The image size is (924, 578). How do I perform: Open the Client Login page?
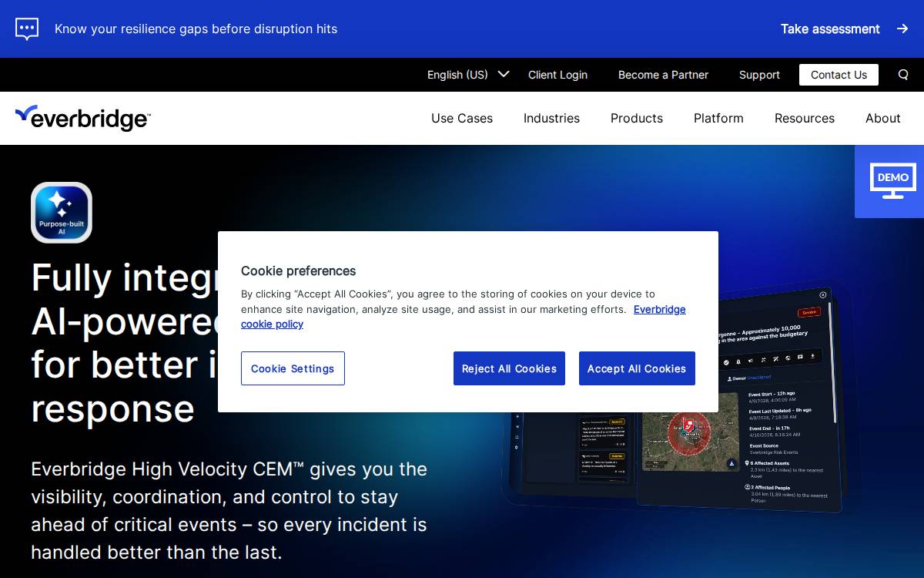[557, 75]
